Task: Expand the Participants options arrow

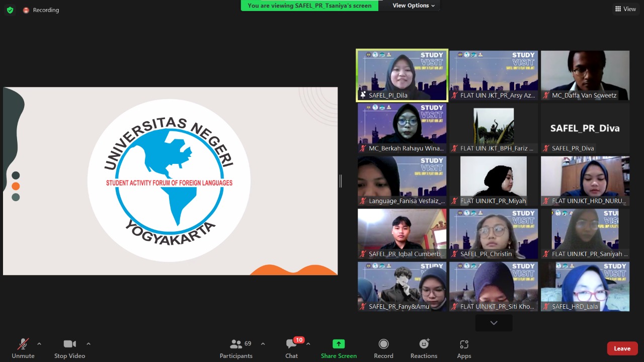Action: point(263,344)
